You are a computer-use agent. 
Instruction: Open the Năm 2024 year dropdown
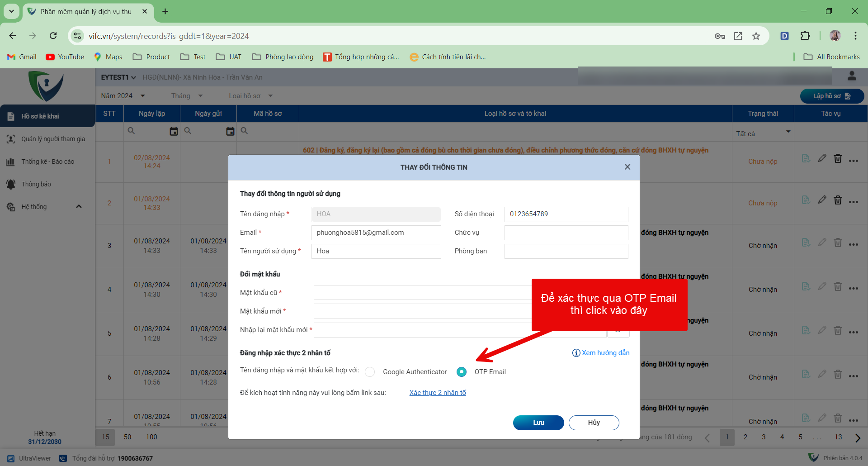tap(123, 96)
